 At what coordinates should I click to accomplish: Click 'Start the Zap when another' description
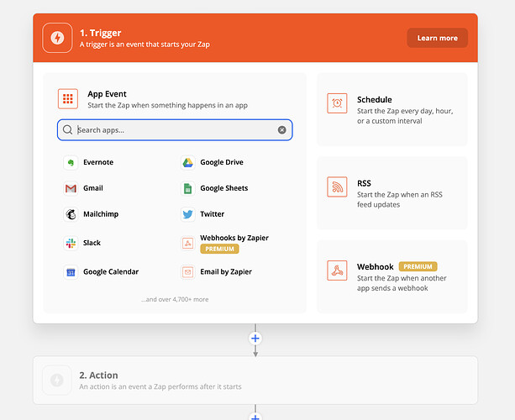click(x=402, y=283)
